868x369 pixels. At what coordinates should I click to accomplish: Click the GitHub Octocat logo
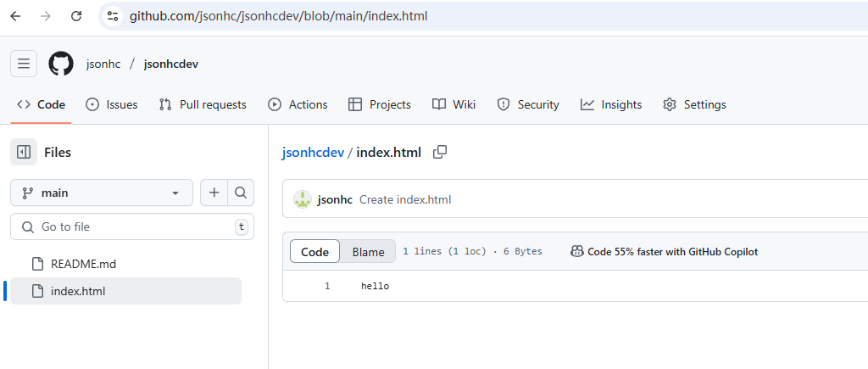click(x=61, y=64)
